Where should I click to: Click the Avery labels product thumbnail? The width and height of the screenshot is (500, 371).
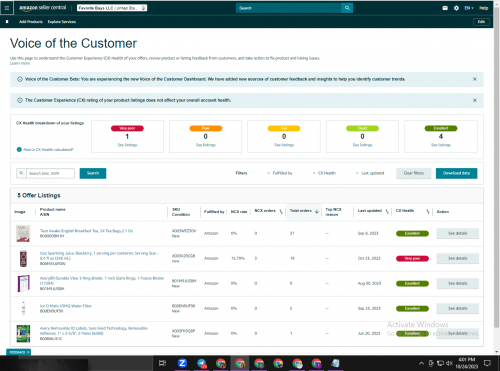[23, 333]
